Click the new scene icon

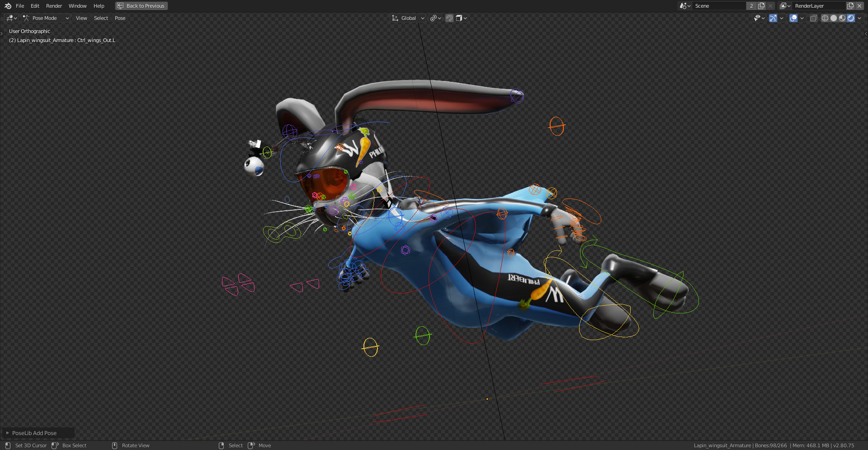tap(761, 6)
